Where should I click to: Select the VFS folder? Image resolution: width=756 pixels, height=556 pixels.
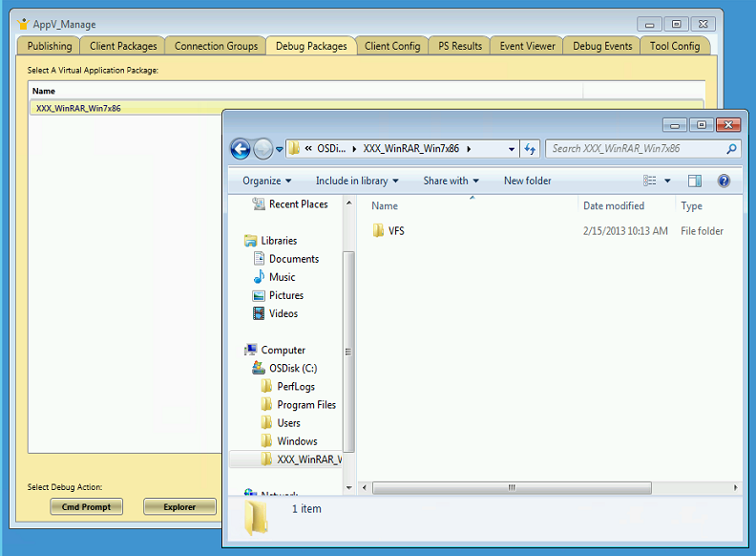(396, 231)
